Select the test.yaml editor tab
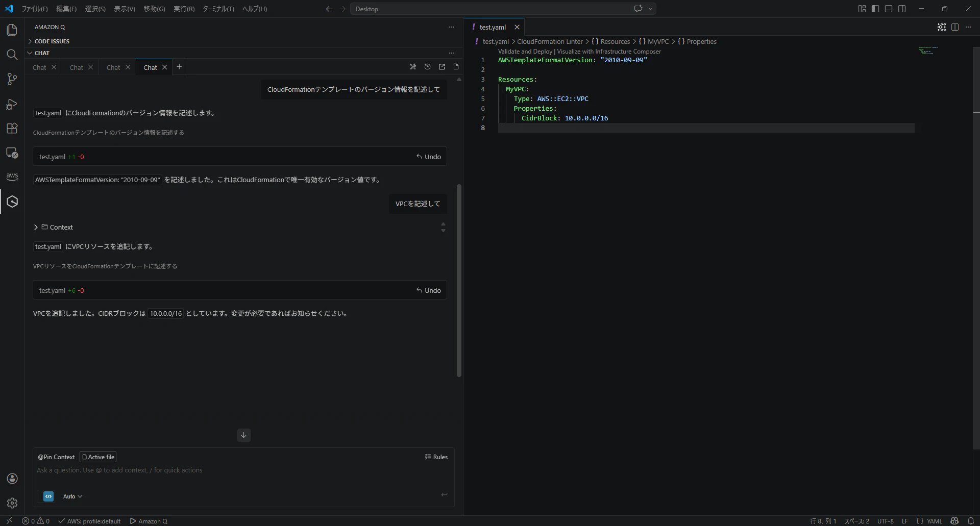The image size is (980, 526). click(493, 27)
